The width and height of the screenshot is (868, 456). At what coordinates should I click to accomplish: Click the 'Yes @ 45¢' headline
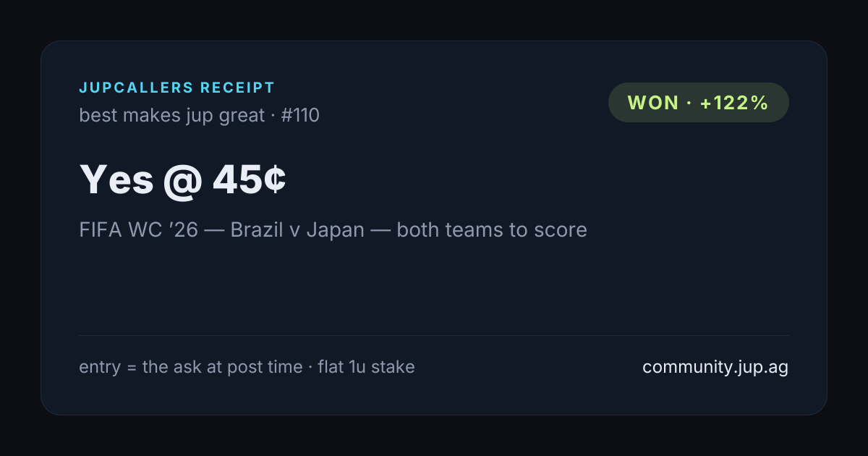(183, 180)
